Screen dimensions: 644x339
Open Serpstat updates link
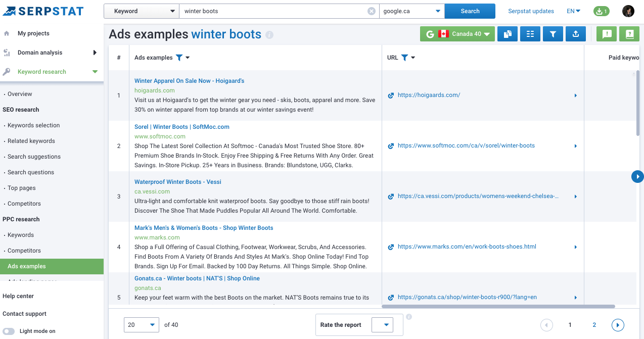pos(531,11)
